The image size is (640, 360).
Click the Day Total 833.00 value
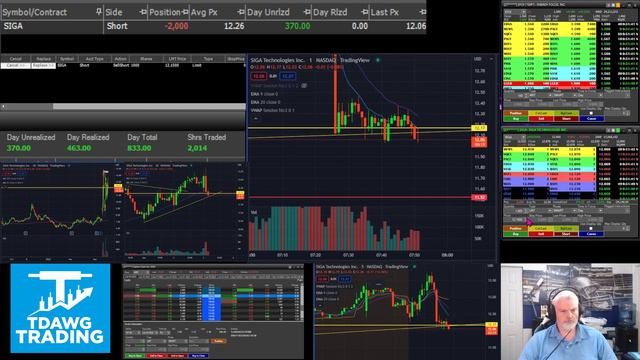(139, 148)
